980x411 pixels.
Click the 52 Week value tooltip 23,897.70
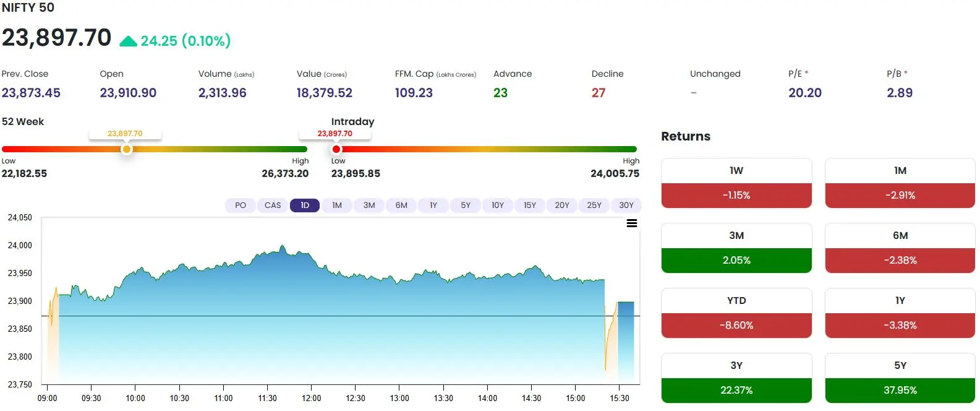(125, 134)
